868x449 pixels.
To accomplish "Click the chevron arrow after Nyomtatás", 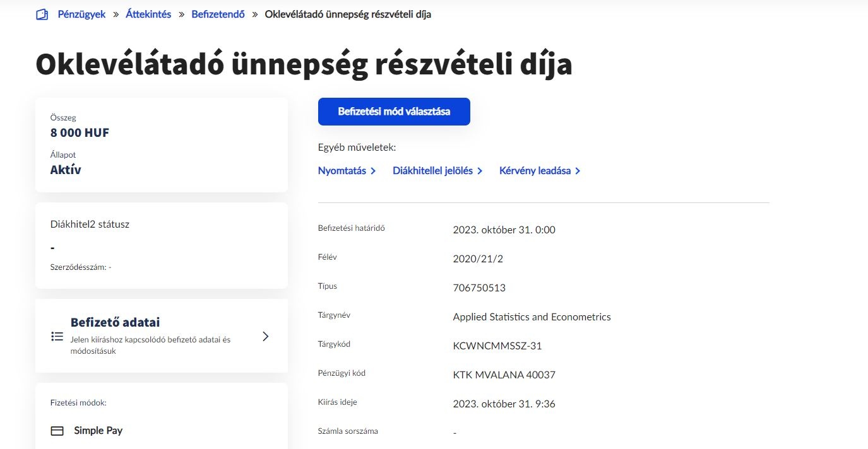I will 373,171.
